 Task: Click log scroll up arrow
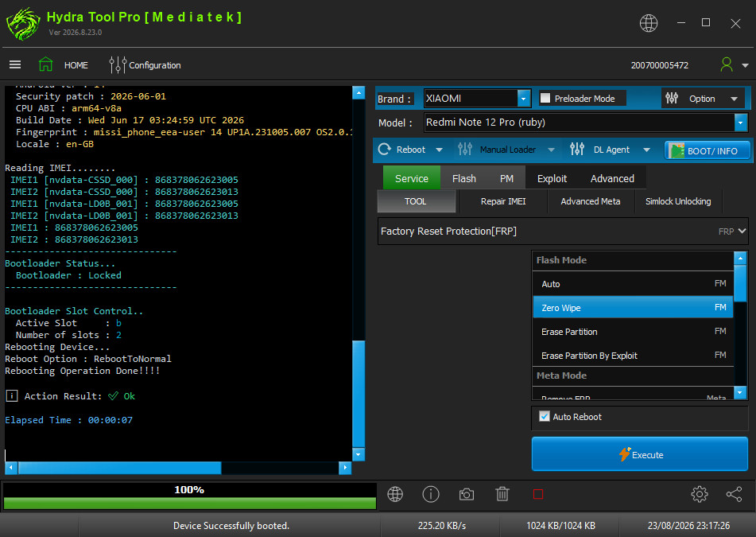tap(359, 92)
